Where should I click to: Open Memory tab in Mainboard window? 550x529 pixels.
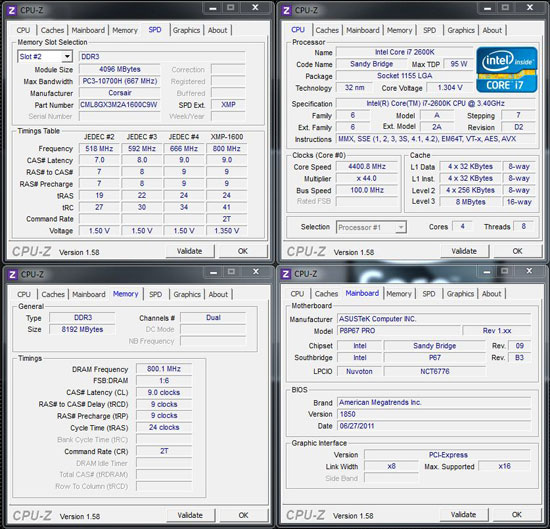[399, 294]
